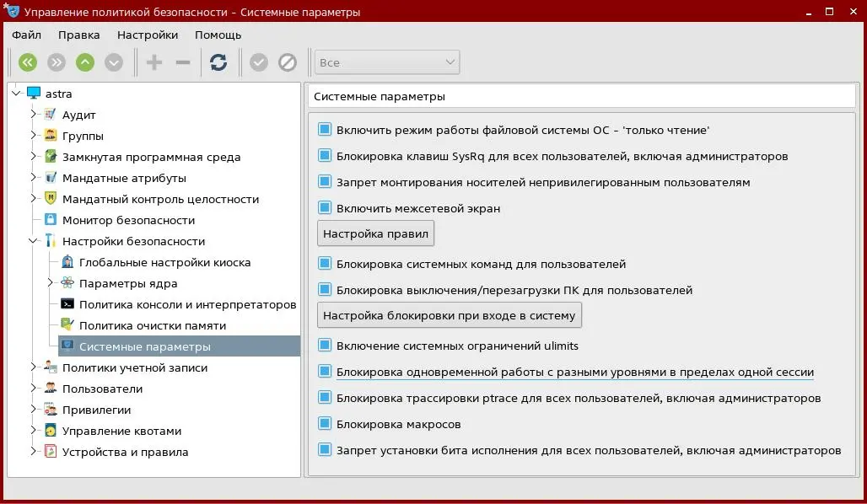Expand Политики учетной записи node
The height and width of the screenshot is (504, 867).
click(33, 367)
